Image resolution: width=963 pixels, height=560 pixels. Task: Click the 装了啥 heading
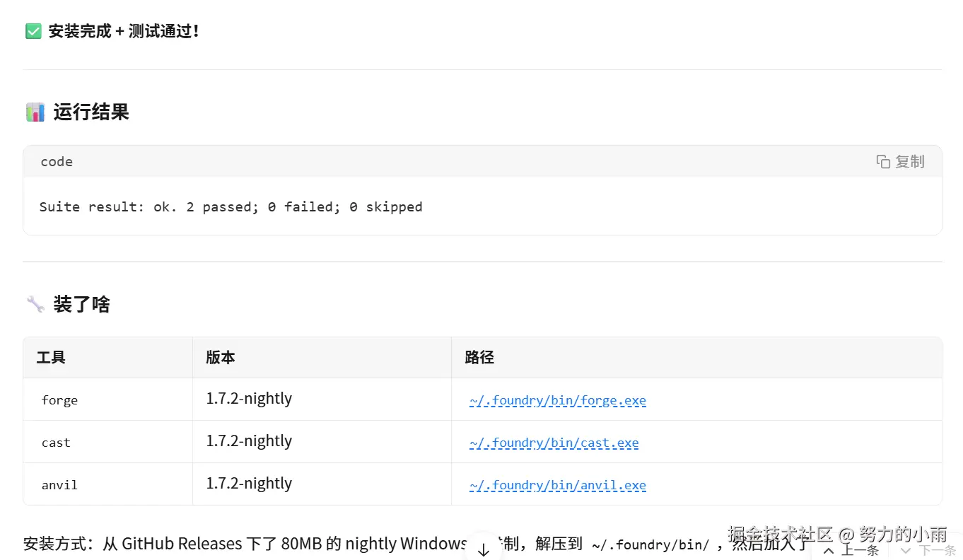click(81, 304)
